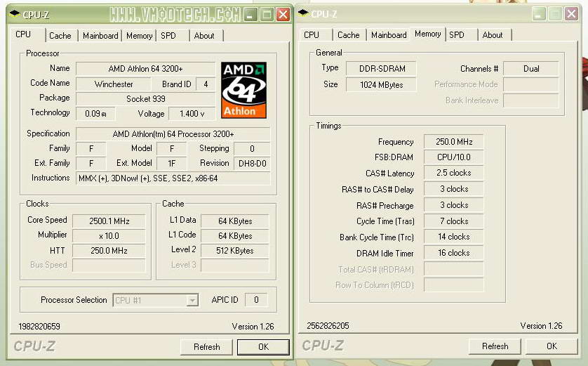Go to About tab in right window

click(x=493, y=35)
